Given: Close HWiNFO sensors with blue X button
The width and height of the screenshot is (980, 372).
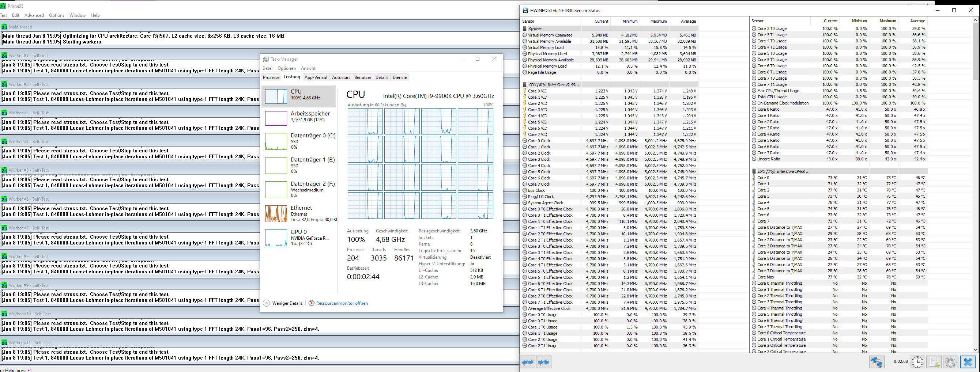Looking at the screenshot, I should pyautogui.click(x=968, y=362).
